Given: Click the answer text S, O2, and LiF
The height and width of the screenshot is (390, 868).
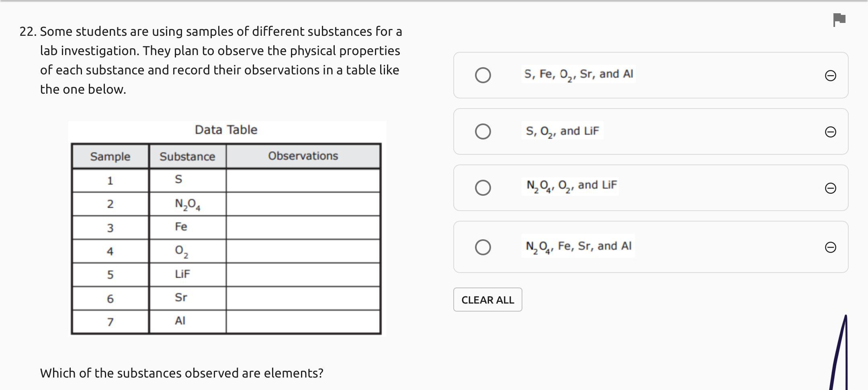Looking at the screenshot, I should pos(562,131).
